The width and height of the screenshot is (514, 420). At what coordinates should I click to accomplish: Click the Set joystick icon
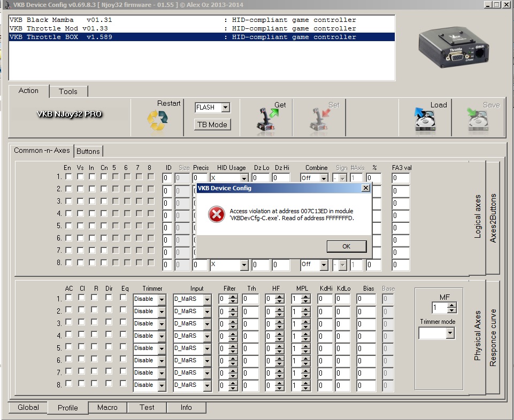click(x=319, y=120)
